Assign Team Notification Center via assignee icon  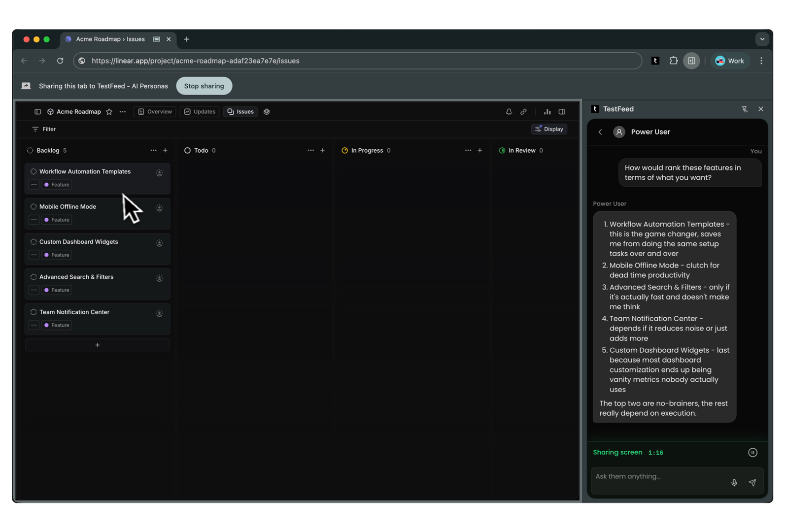tap(159, 313)
